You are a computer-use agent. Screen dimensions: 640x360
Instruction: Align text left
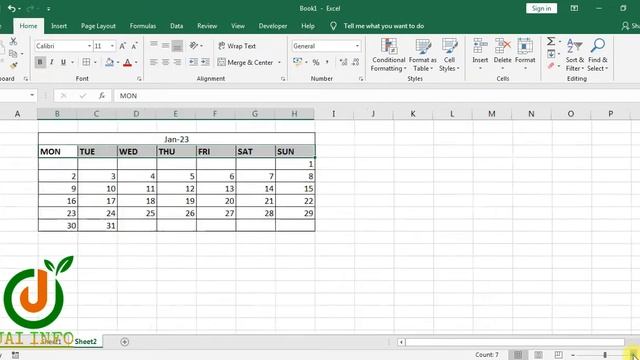[153, 62]
